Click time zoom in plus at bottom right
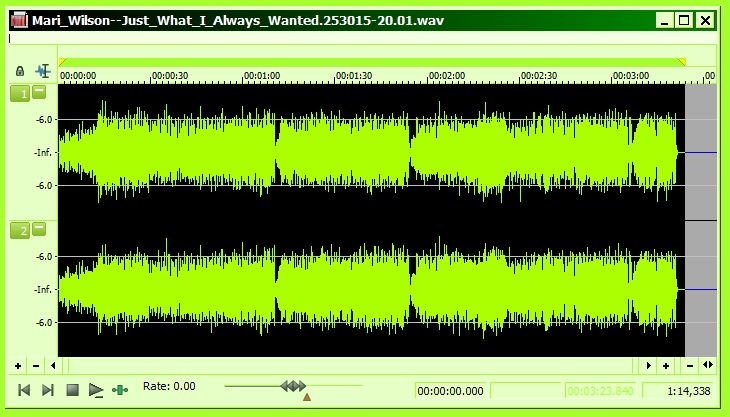The height and width of the screenshot is (417, 730). point(666,366)
